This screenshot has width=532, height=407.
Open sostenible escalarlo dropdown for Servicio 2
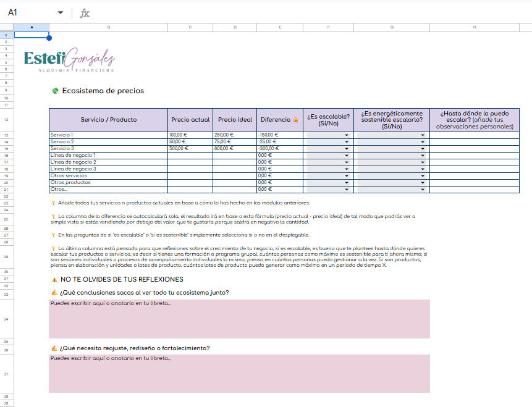pyautogui.click(x=423, y=141)
